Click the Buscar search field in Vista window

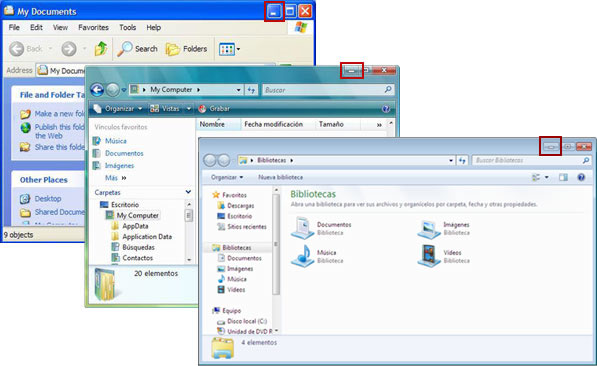tap(327, 90)
